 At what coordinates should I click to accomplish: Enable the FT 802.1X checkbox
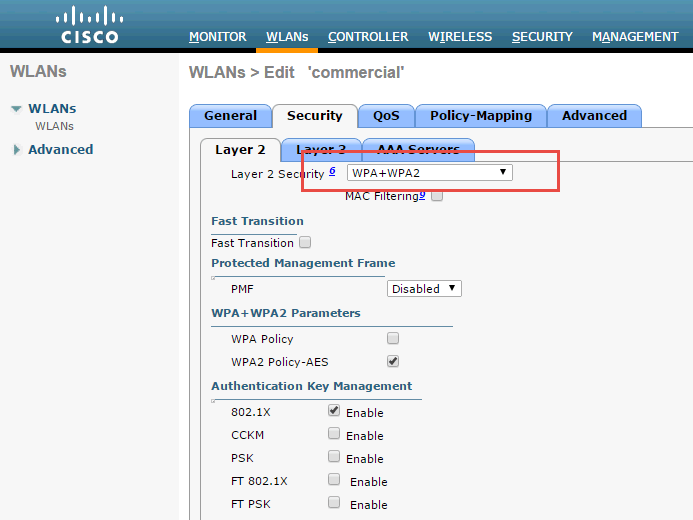tap(334, 479)
